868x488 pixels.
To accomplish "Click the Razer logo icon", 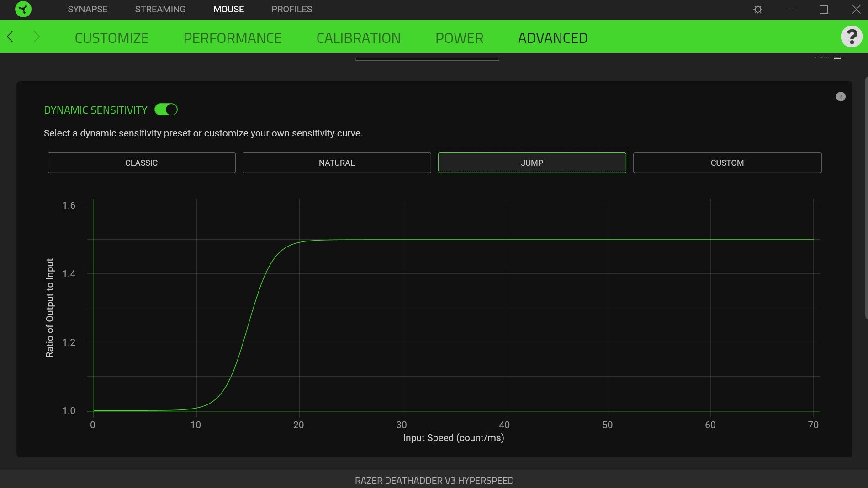I will click(23, 9).
